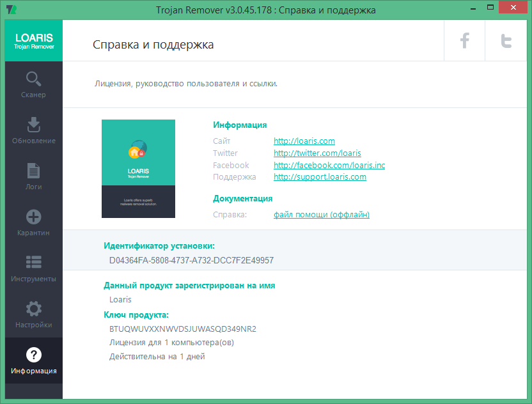Click the app icon in title bar
The image size is (532, 404).
[x=12, y=10]
